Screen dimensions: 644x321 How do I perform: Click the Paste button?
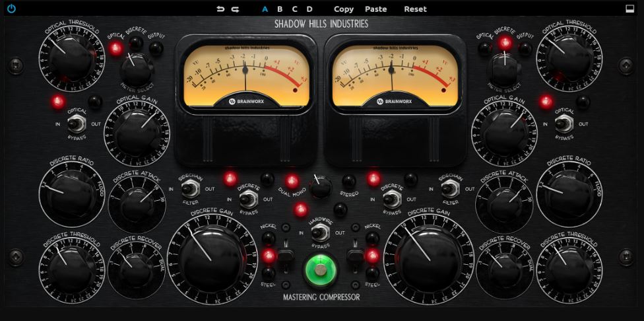pos(375,9)
